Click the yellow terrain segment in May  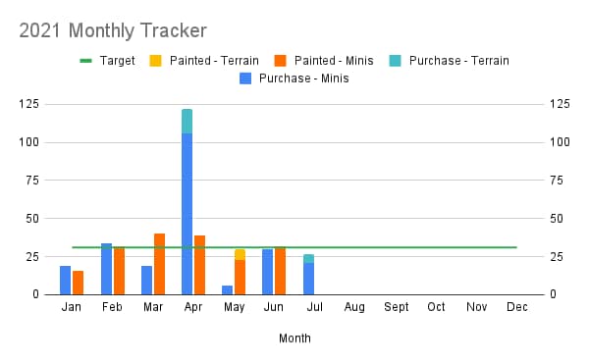point(241,255)
